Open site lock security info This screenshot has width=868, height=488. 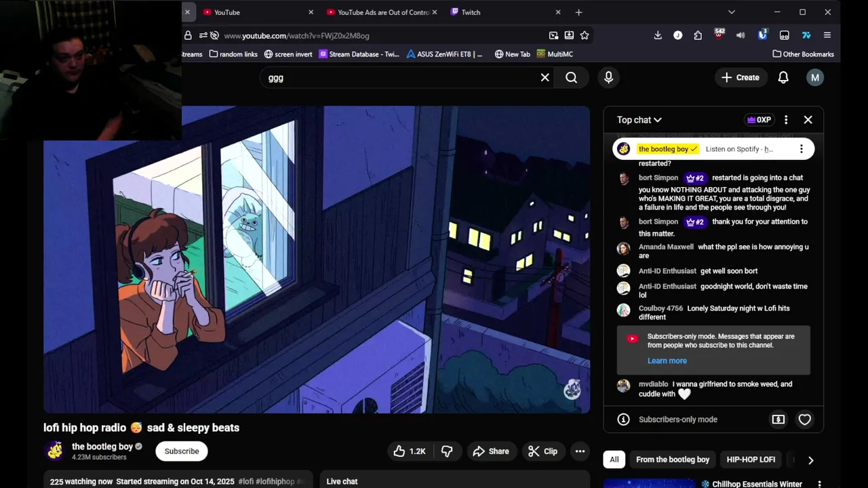point(188,35)
